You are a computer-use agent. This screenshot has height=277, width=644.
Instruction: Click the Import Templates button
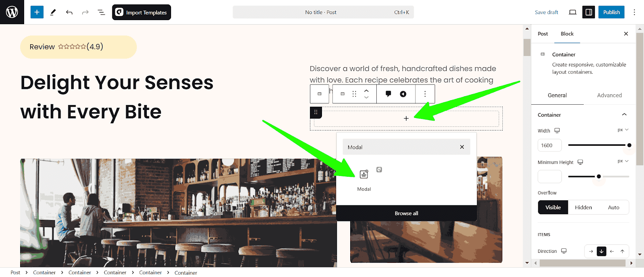coord(142,12)
